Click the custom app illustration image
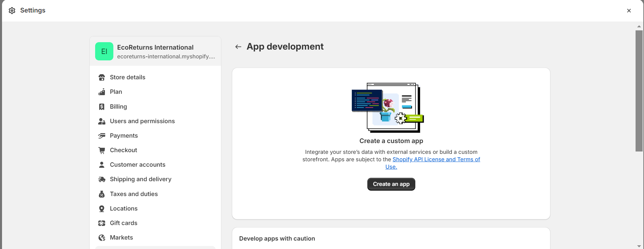644x249 pixels. tap(387, 108)
